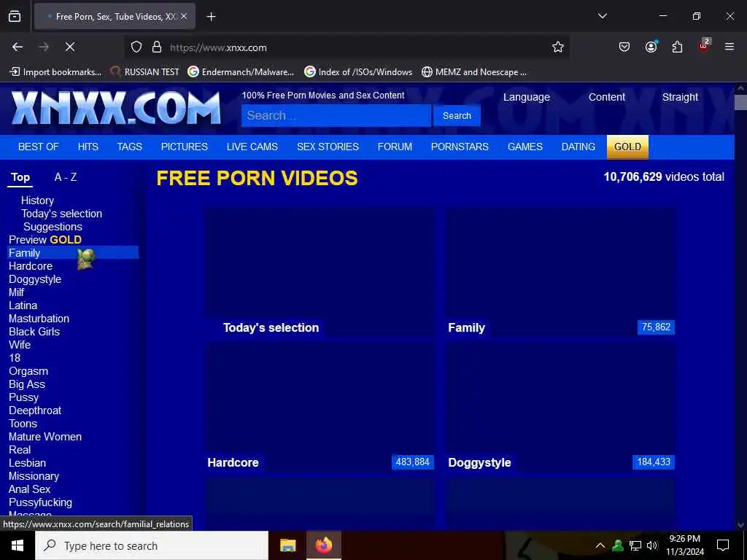Open the Firefox account menu
Screen dimensions: 747x560
[x=651, y=47]
